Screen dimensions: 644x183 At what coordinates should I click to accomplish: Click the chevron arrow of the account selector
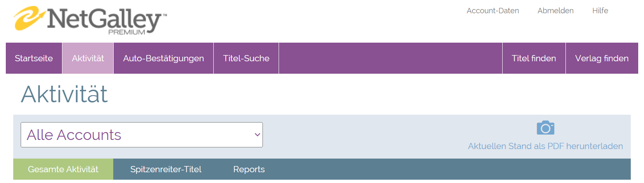click(257, 135)
